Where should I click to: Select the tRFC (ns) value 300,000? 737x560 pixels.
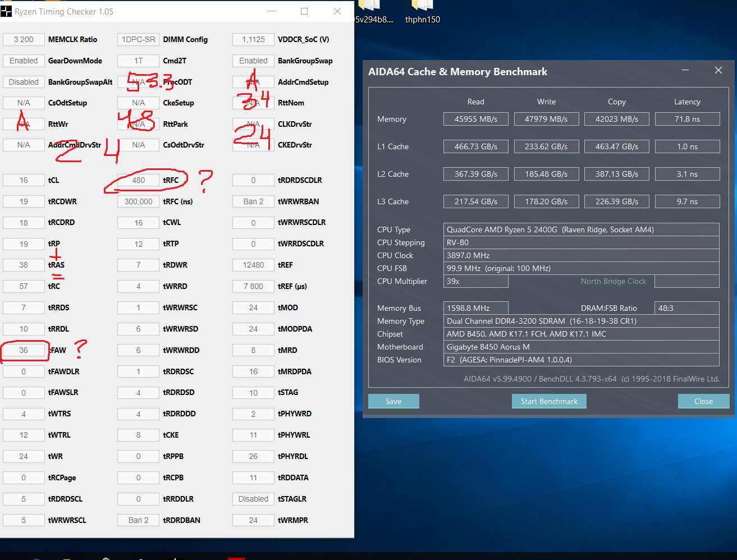tap(139, 201)
